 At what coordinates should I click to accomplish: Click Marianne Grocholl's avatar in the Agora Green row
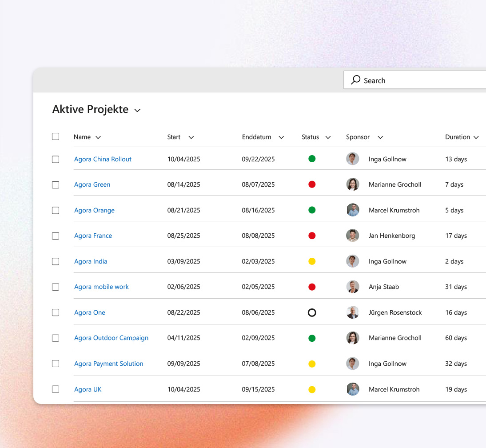pos(352,184)
